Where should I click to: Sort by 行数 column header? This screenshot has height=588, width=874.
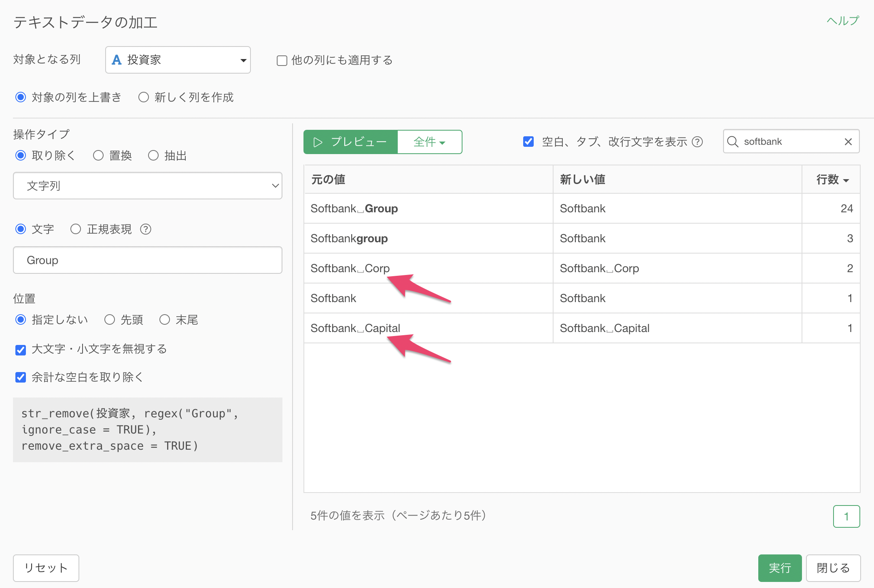point(832,180)
